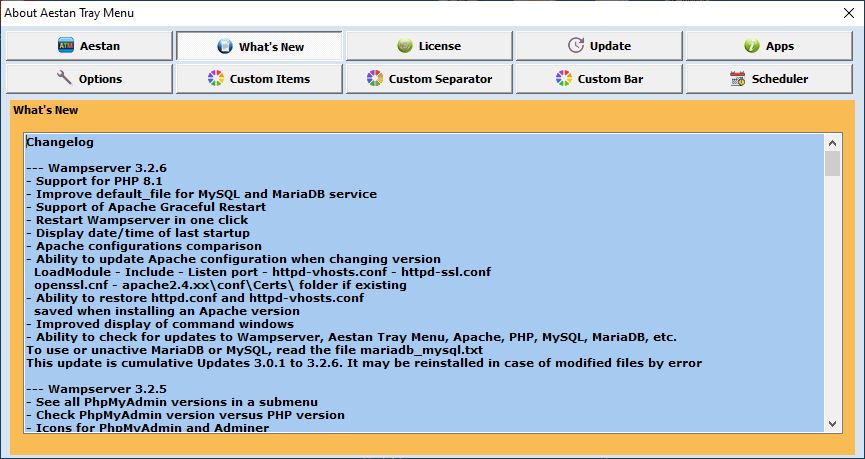Viewport: 865px width, 459px height.
Task: Click "Ability to check for updates to Wampserver" line
Action: (352, 337)
